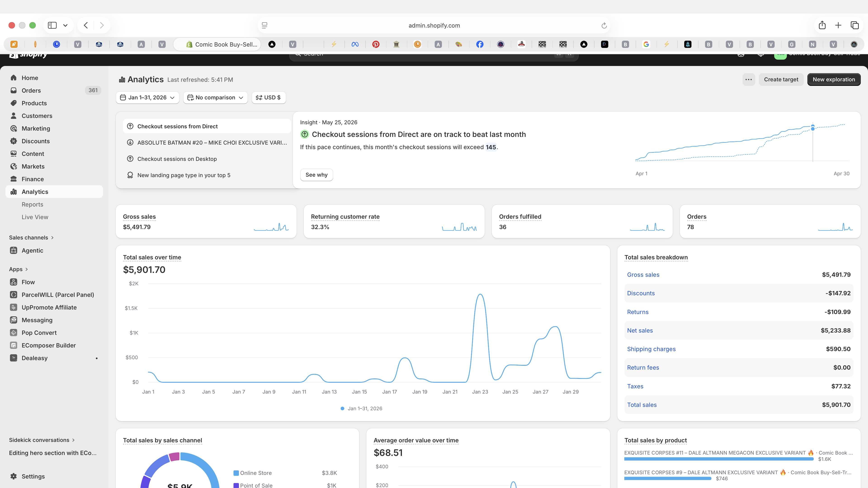This screenshot has width=868, height=488.
Task: Toggle the Safari sidebar icon
Action: point(52,25)
